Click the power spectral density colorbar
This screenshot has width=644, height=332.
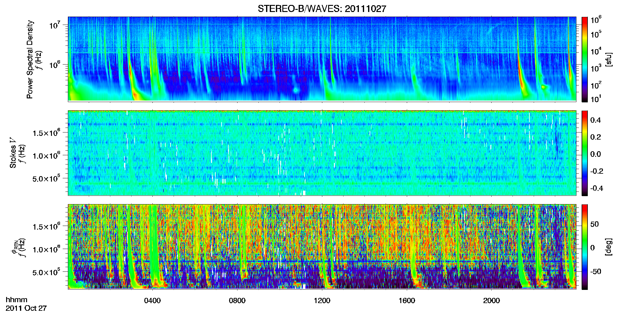point(585,59)
